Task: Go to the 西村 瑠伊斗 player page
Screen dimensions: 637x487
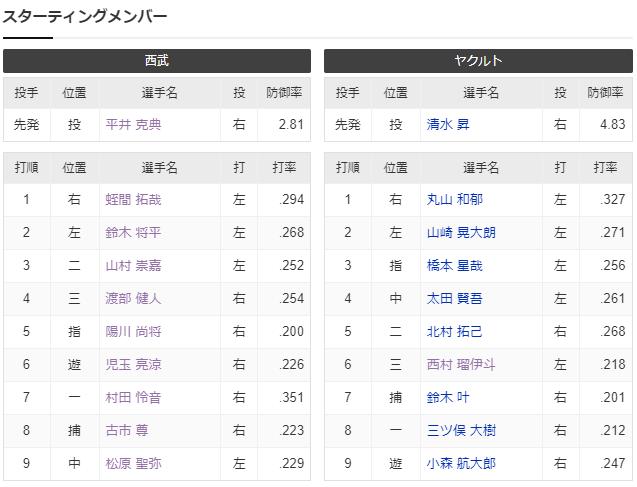Action: [x=460, y=365]
